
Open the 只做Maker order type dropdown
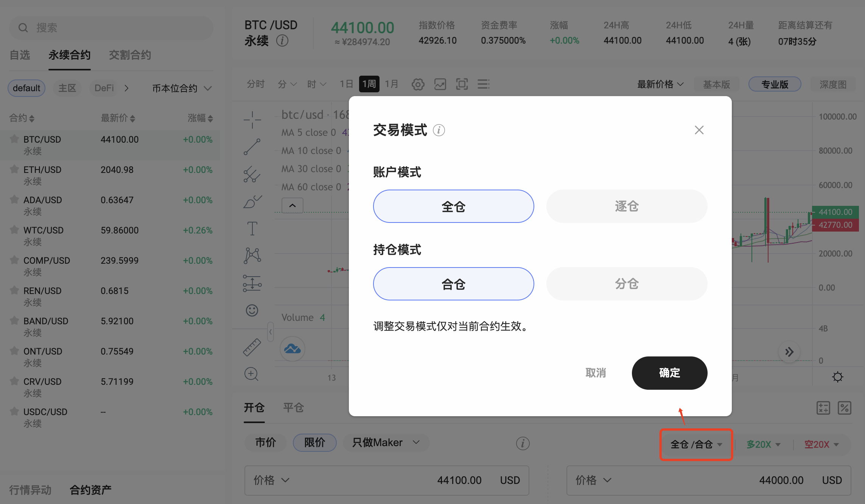point(386,442)
